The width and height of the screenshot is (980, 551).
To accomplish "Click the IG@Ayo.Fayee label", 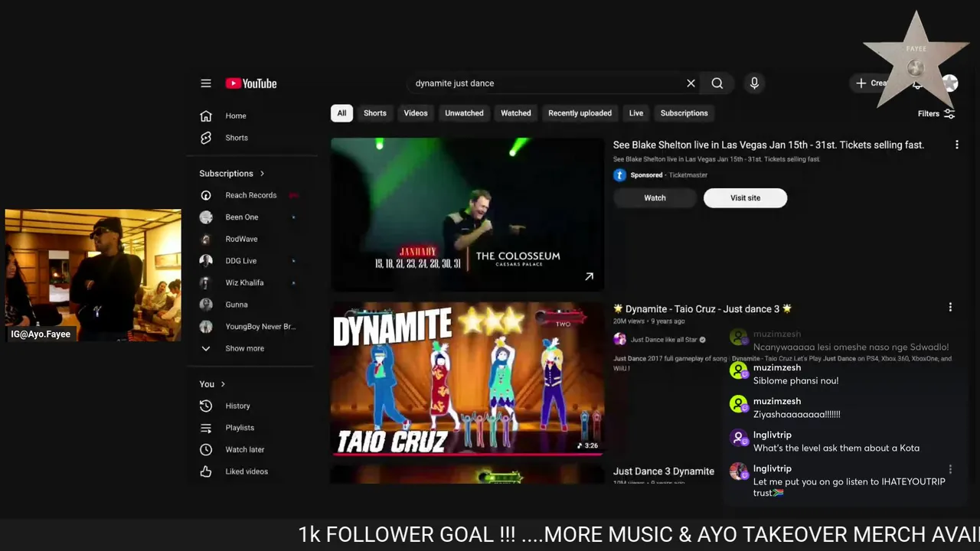I will (41, 334).
